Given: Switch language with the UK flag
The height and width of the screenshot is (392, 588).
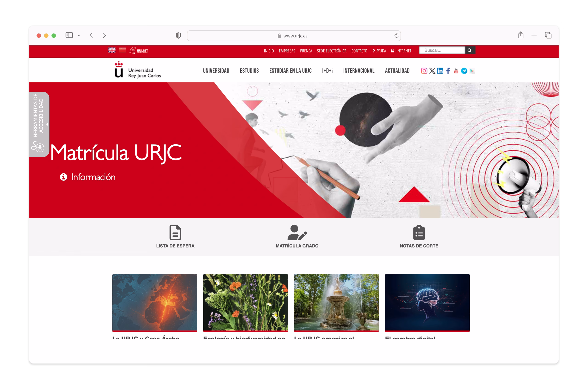Looking at the screenshot, I should [x=112, y=50].
